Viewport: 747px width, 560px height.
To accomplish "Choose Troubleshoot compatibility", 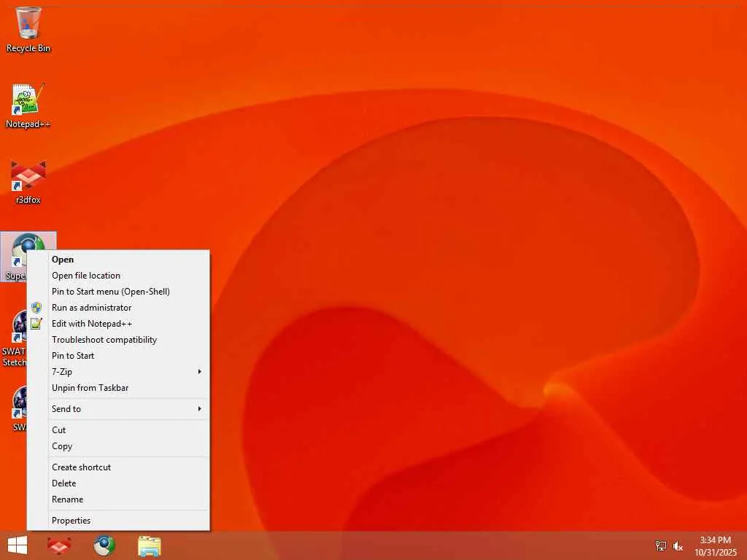I will pos(118,340).
